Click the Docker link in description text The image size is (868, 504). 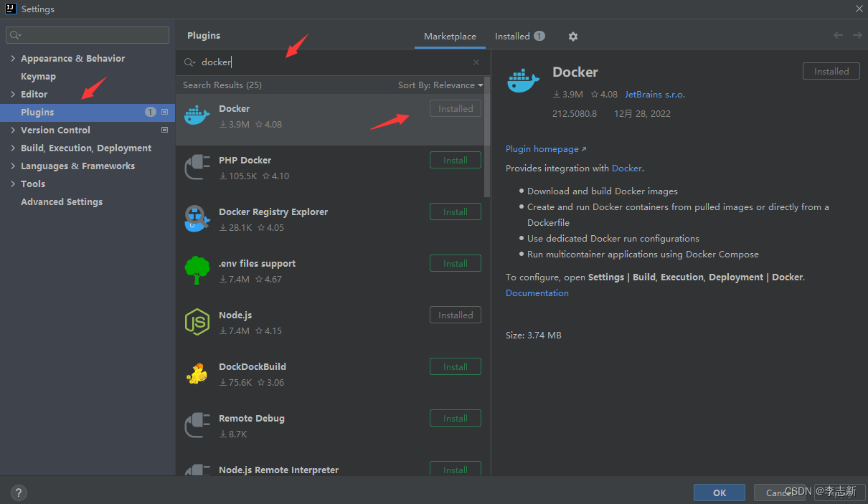tap(627, 168)
